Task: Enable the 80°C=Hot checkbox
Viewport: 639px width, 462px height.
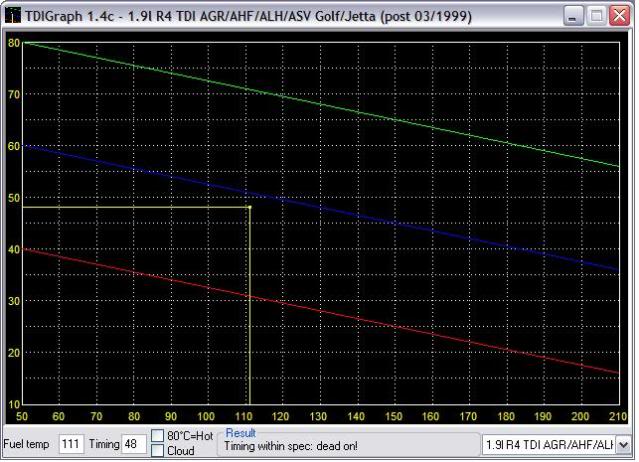Action: [158, 435]
